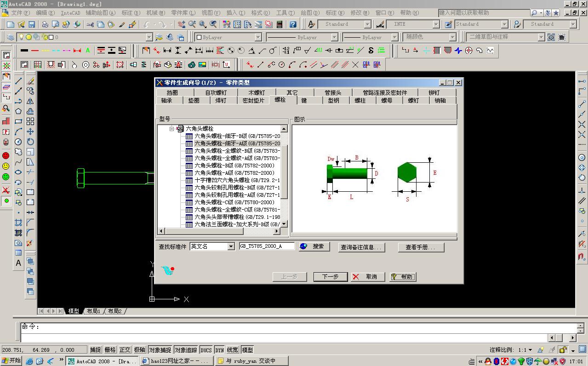Click the green text A icon
The width and height of the screenshot is (588, 366).
tap(88, 51)
